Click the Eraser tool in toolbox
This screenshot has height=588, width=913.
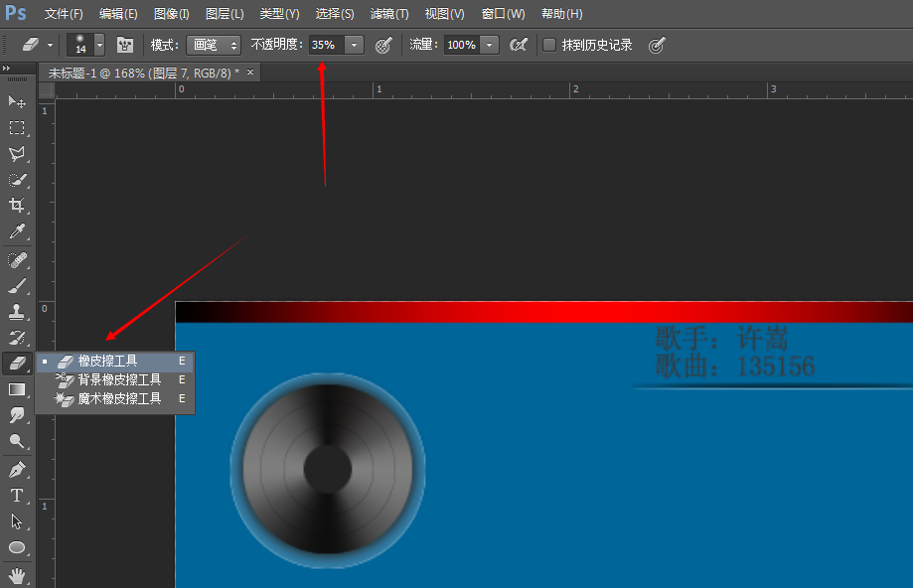[17, 364]
